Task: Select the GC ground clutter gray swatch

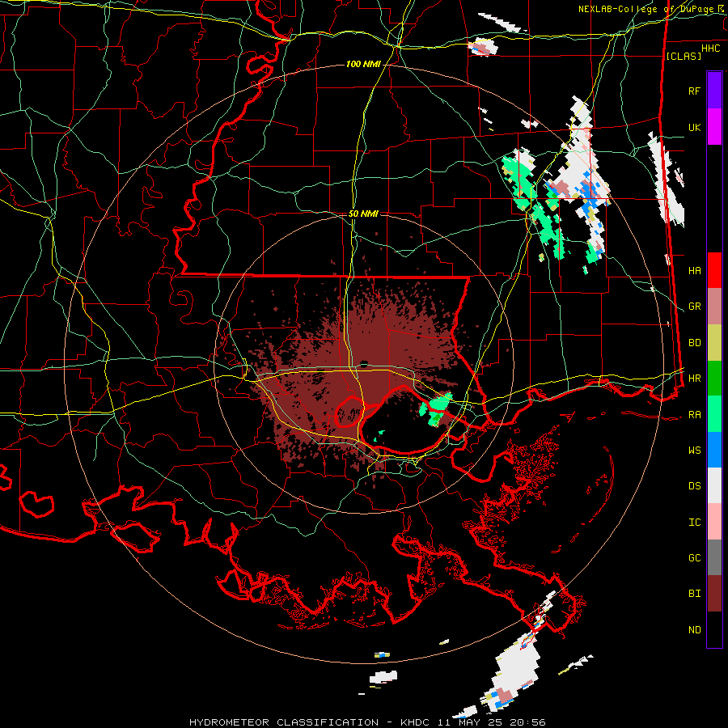Action: [714, 557]
